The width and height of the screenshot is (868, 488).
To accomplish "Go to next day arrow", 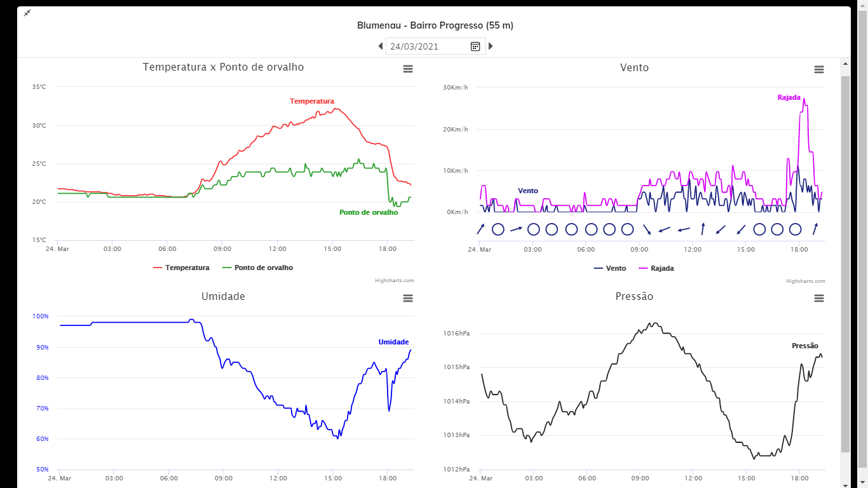I will [x=491, y=46].
